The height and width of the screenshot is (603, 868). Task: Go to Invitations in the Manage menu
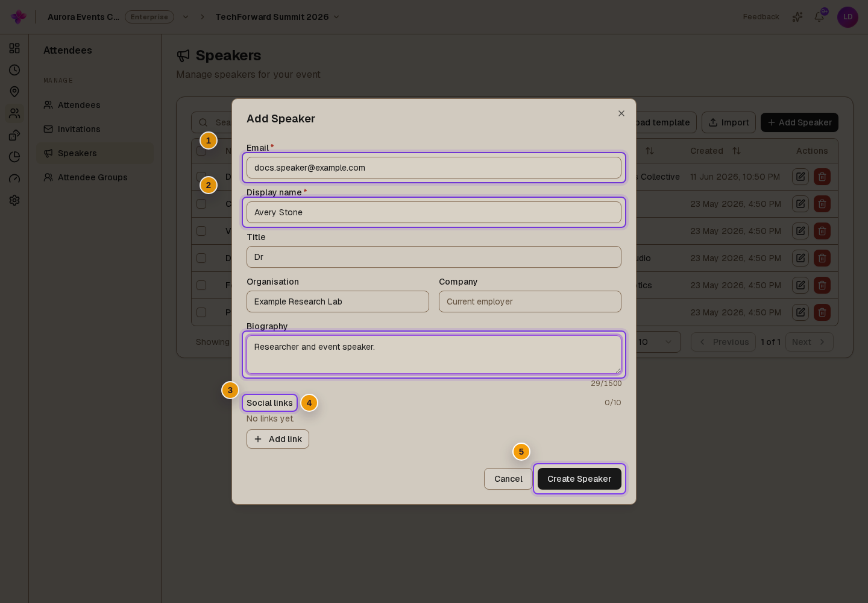[95, 129]
